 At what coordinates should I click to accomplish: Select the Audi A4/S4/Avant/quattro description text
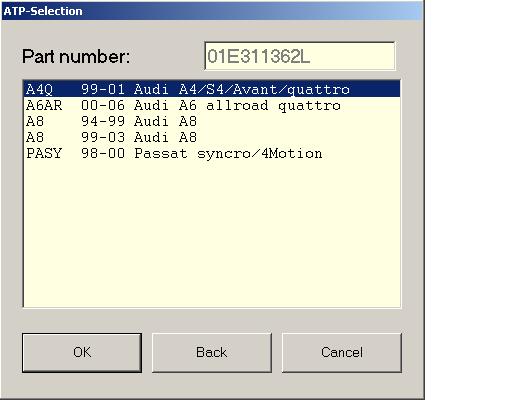(x=242, y=89)
